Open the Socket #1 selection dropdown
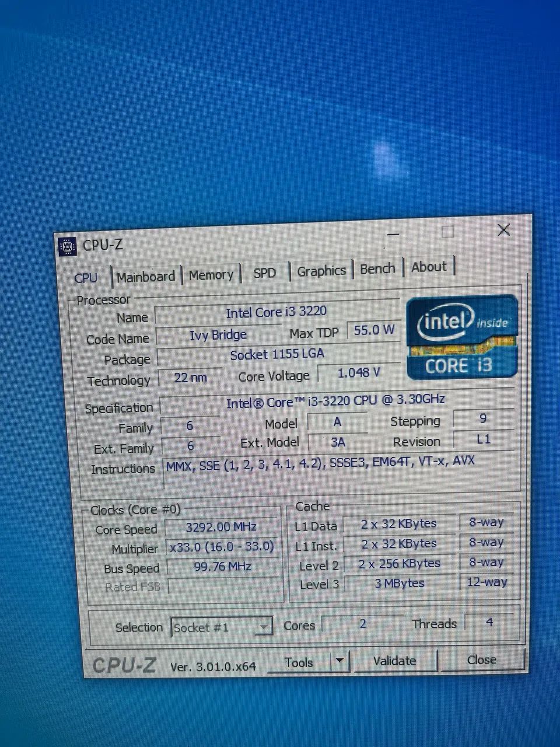560x747 pixels. click(222, 628)
